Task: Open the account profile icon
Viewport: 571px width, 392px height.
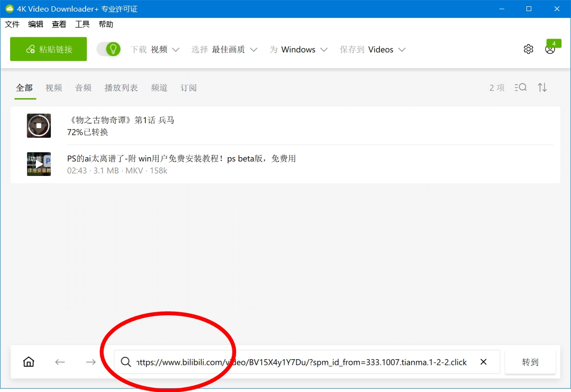Action: point(550,49)
